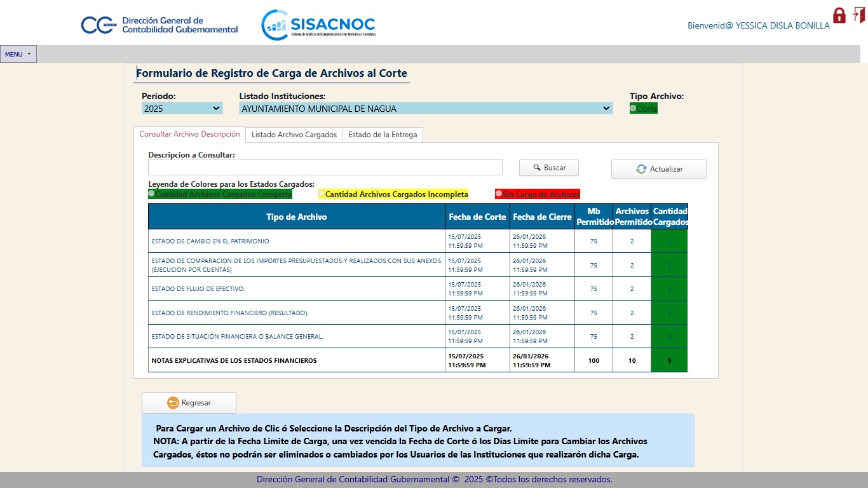868x488 pixels.
Task: Select the Corte file type radio button
Action: [x=633, y=109]
